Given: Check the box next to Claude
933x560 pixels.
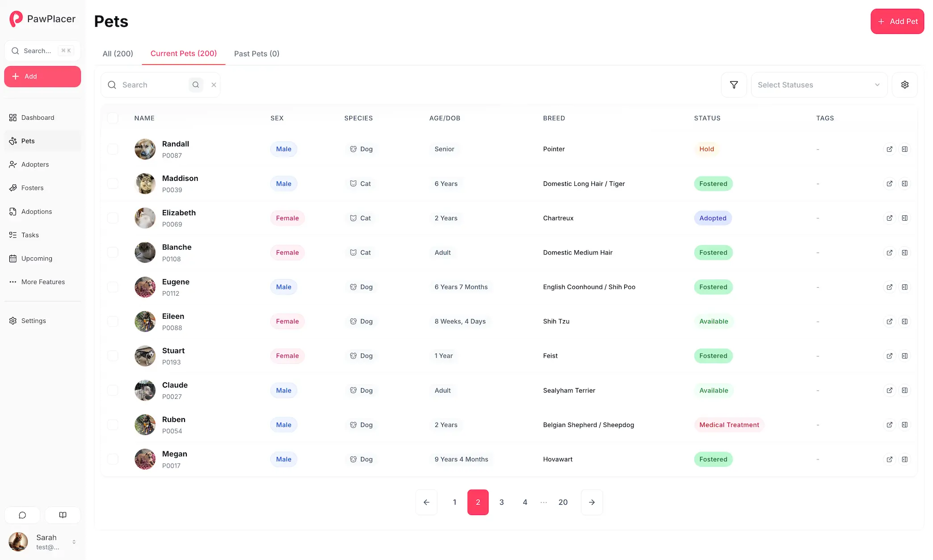Looking at the screenshot, I should 113,390.
